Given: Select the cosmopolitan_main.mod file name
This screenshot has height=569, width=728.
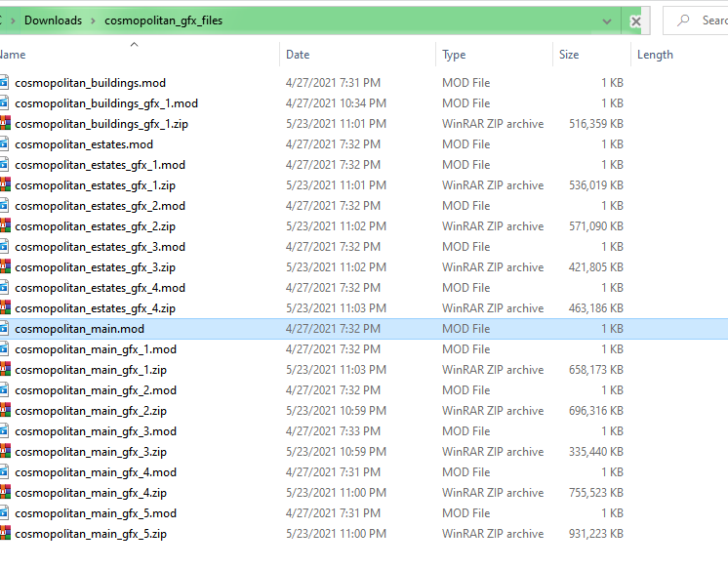Looking at the screenshot, I should tap(79, 329).
